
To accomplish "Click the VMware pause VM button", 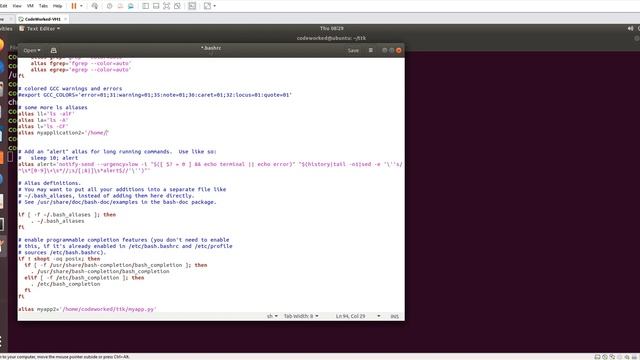I will click(74, 6).
